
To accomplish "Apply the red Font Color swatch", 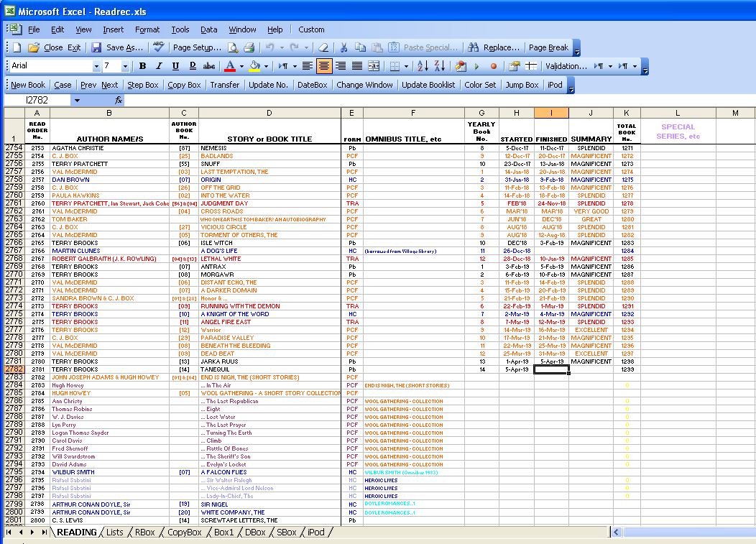I will (x=230, y=66).
